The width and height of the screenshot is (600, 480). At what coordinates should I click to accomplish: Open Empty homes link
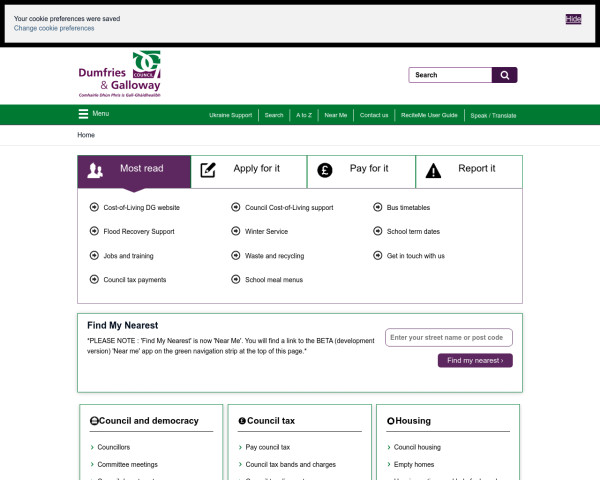click(414, 464)
